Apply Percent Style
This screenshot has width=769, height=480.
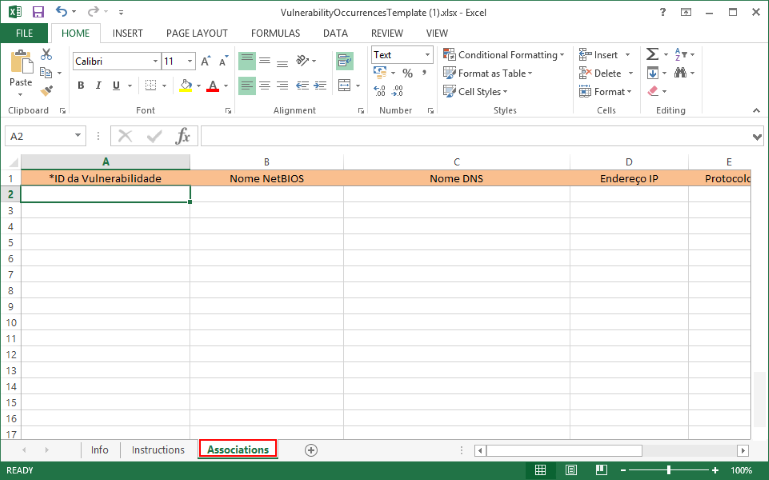408,73
